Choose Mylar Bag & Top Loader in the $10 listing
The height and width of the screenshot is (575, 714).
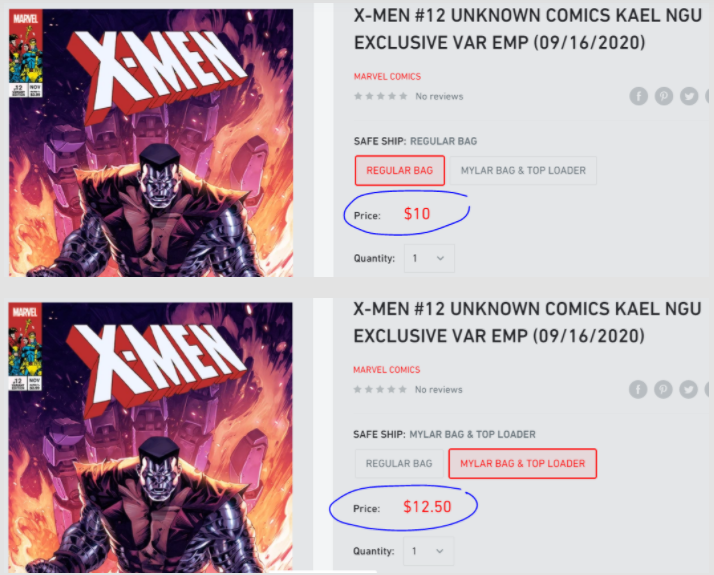tap(523, 170)
